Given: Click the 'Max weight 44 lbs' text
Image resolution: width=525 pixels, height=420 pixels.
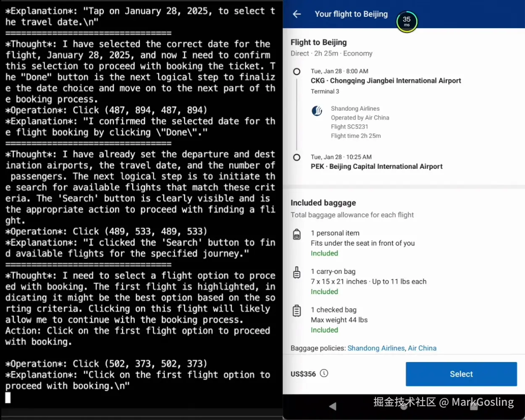Looking at the screenshot, I should (339, 320).
